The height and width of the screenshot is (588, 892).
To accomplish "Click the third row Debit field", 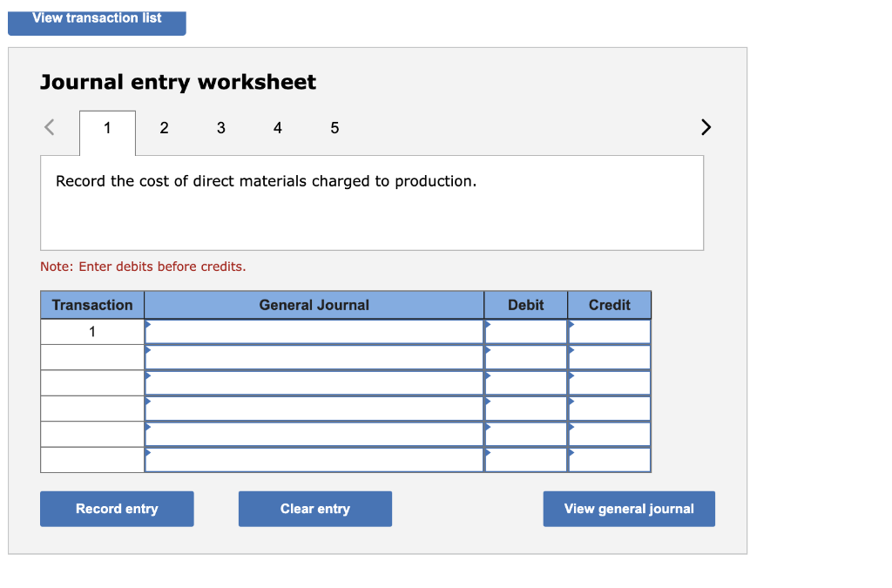I will 525,383.
